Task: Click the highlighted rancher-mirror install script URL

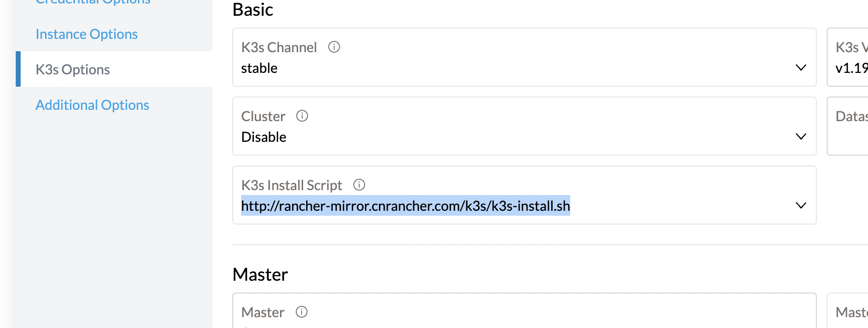Action: tap(405, 206)
